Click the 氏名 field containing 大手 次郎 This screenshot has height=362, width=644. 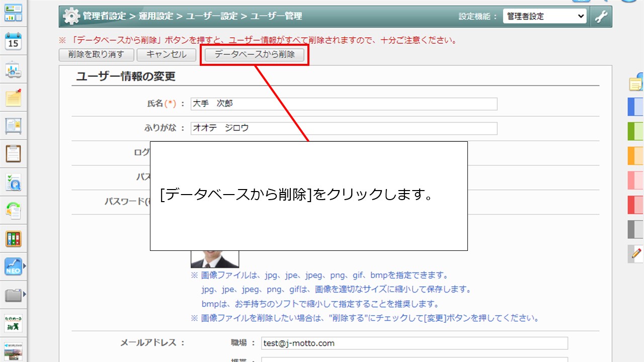(x=344, y=104)
